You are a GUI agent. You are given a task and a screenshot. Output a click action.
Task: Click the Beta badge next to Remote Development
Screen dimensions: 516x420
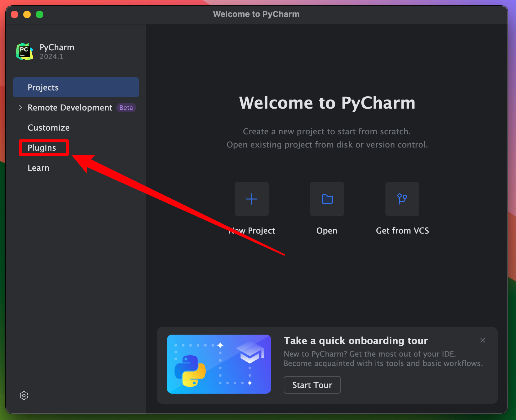pyautogui.click(x=126, y=108)
